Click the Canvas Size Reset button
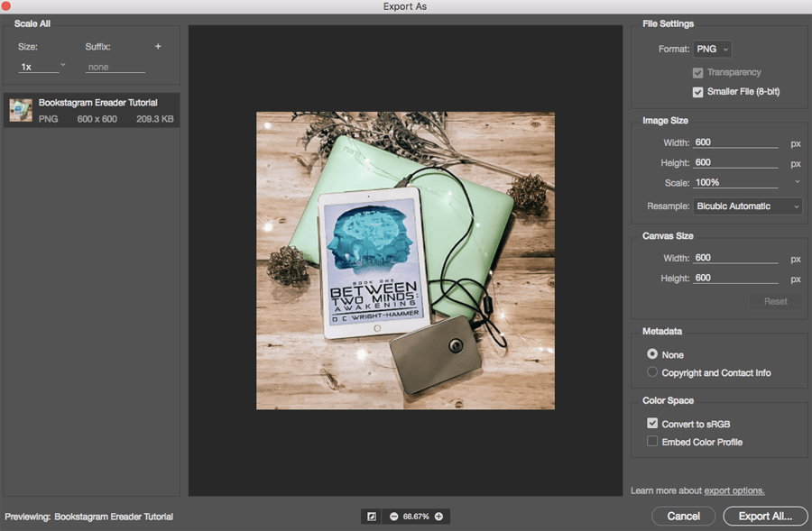Viewport: 812px width, 531px height. (x=775, y=301)
